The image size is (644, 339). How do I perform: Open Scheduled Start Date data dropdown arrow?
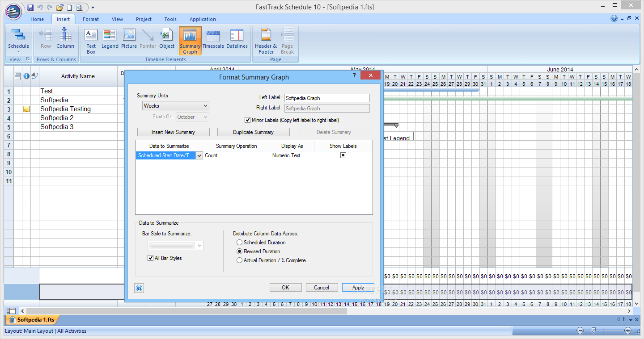[199, 155]
